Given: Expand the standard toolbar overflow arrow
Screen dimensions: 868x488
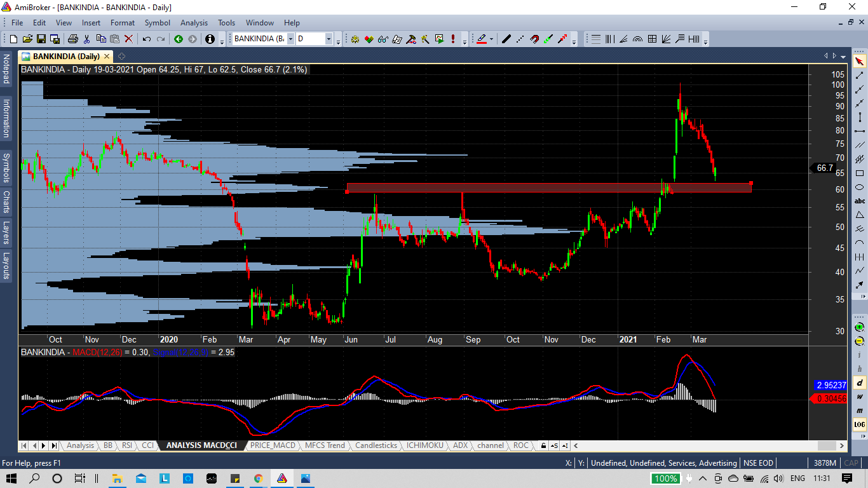Looking at the screenshot, I should click(x=222, y=41).
